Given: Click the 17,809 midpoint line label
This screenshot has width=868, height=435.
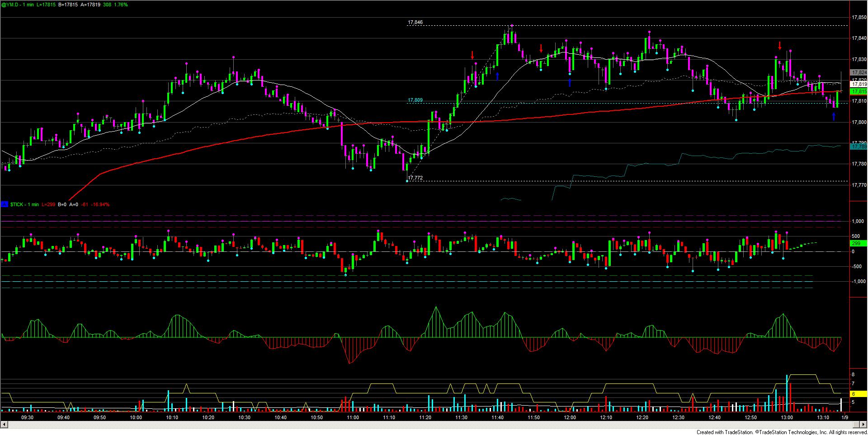Looking at the screenshot, I should (x=415, y=100).
